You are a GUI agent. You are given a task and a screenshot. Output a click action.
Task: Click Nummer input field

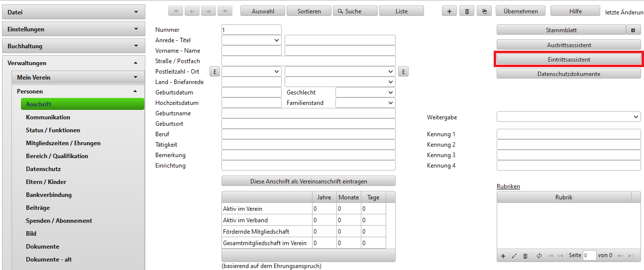tap(251, 30)
